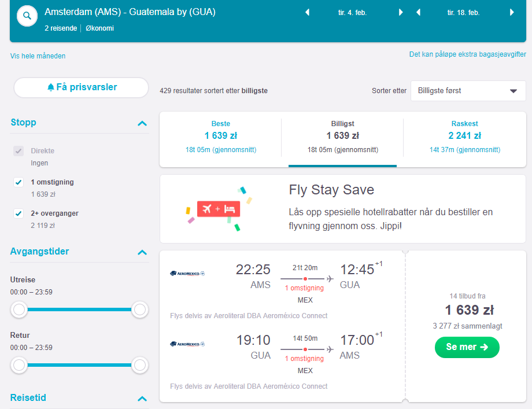Viewport: 532px width, 409px height.
Task: Collapse the Stopp filter section
Action: coord(142,123)
